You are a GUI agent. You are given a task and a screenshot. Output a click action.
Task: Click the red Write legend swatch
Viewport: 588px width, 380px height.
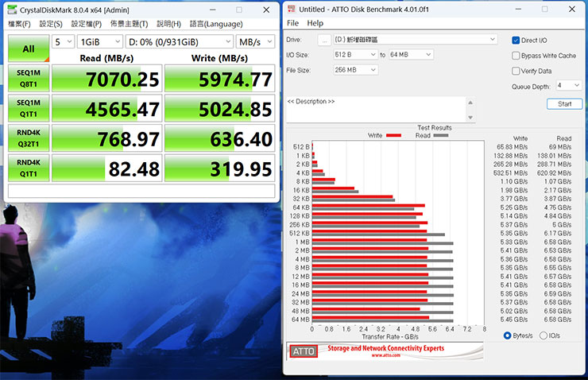(393, 135)
